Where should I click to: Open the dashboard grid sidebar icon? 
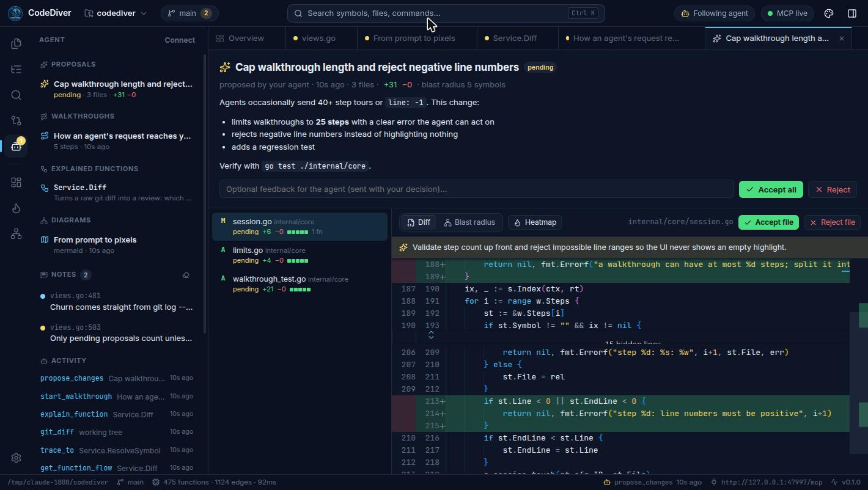point(17,183)
